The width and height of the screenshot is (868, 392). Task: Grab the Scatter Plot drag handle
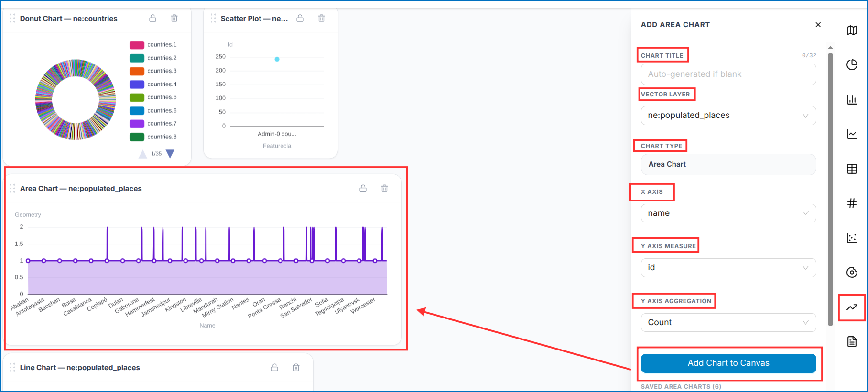(213, 18)
